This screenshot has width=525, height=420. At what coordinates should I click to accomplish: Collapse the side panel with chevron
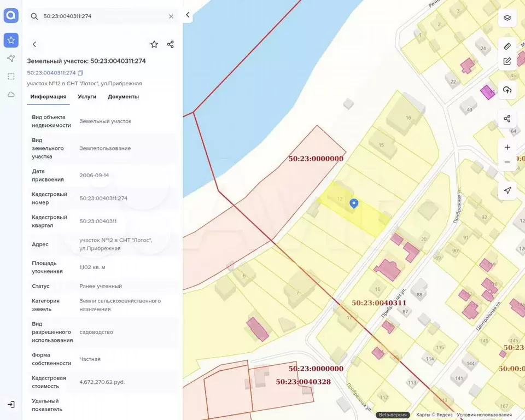(188, 15)
